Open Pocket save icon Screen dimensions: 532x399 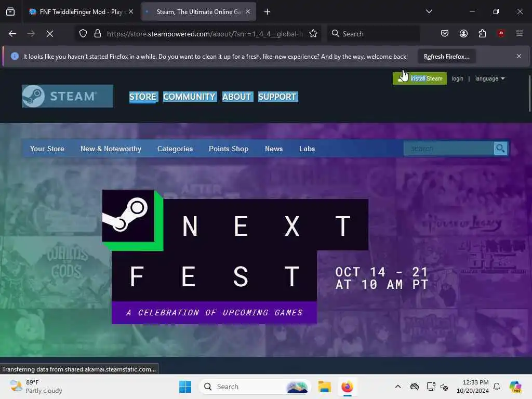tap(445, 34)
